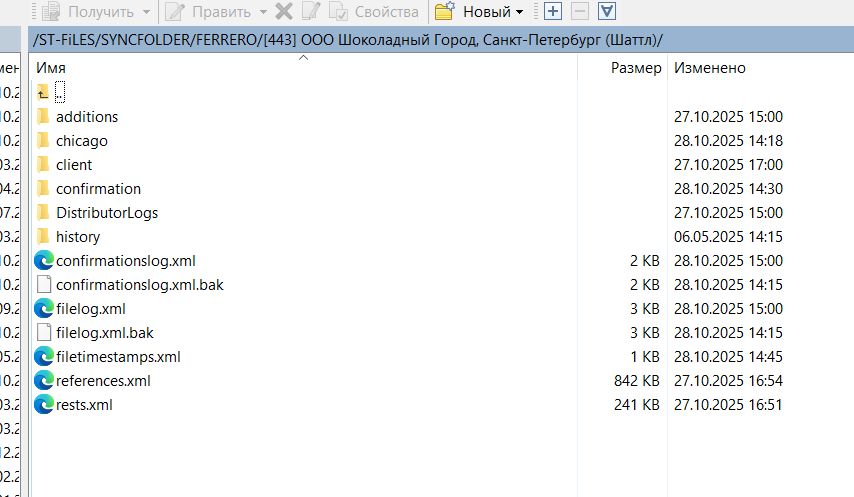Open the Получить dropdown arrow
Screen dimensions: 854x497
[x=146, y=11]
